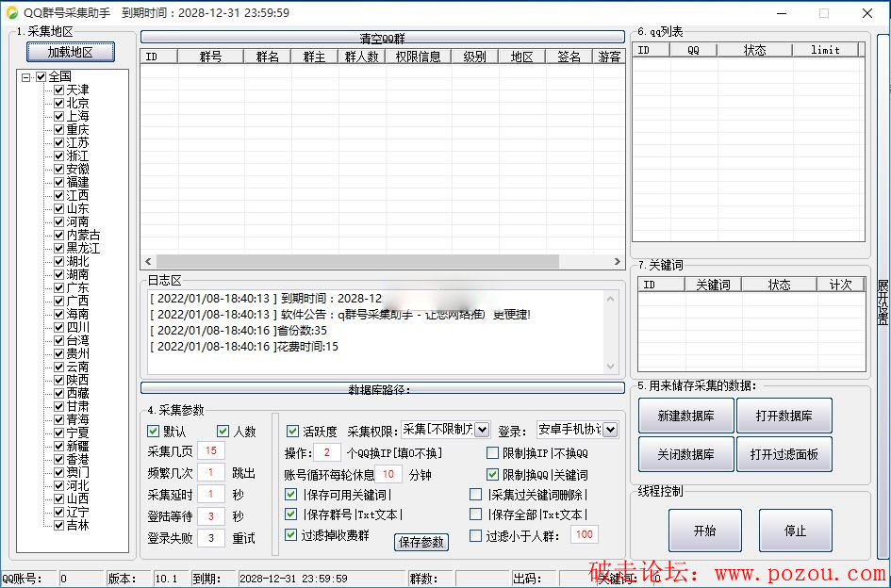
Task: Click the 保存参数 button
Action: pyautogui.click(x=421, y=542)
